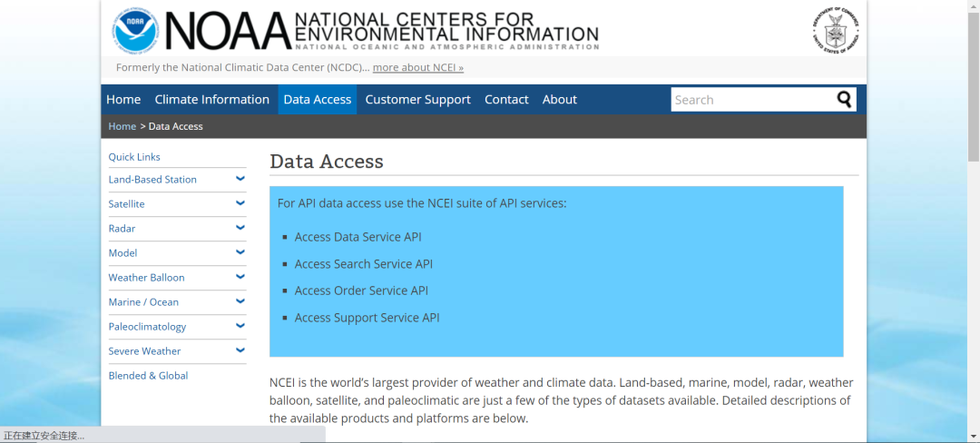This screenshot has width=980, height=443.
Task: Expand the Weather Balloon chevron
Action: [x=240, y=277]
